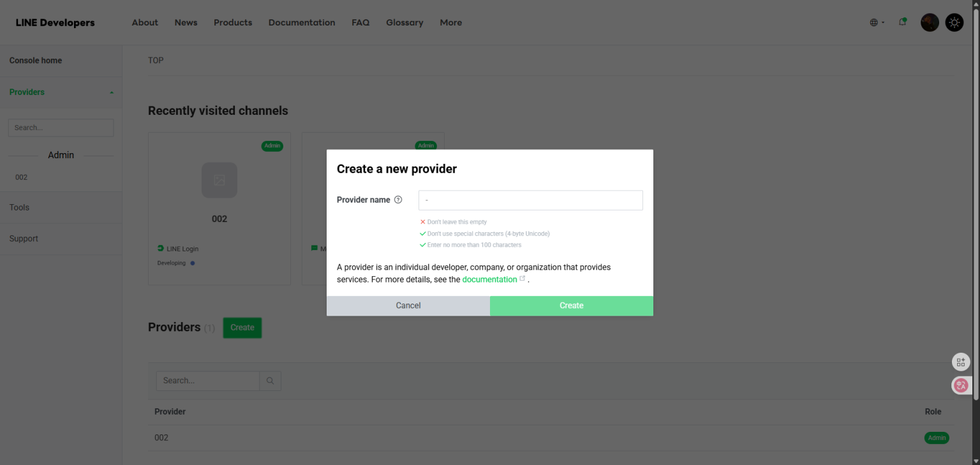980x465 pixels.
Task: Open the notifications bell
Action: tap(903, 22)
